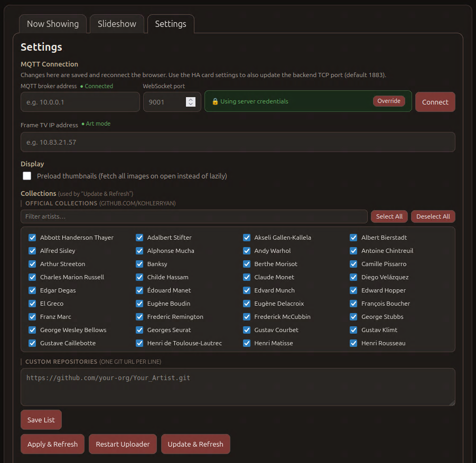476x463 pixels.
Task: Focus the Frame TV IP address field
Action: click(x=238, y=142)
